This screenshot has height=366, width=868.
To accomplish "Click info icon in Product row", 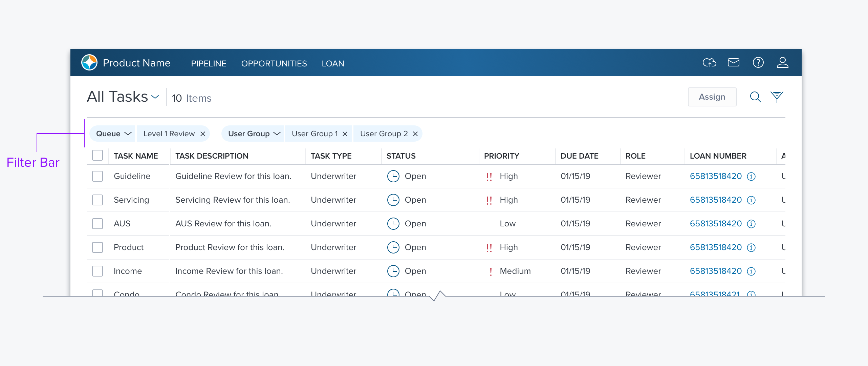I will [751, 248].
